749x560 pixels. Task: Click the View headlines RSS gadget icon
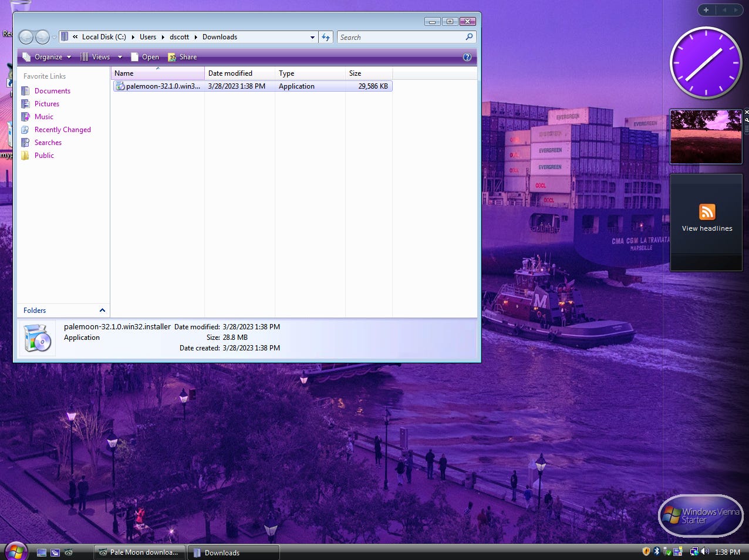pyautogui.click(x=706, y=212)
